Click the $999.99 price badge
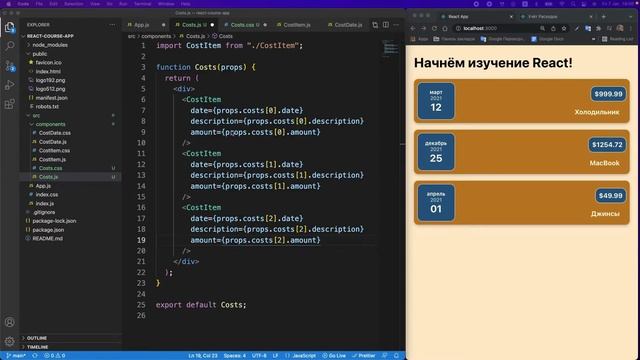This screenshot has height=360, width=640. click(608, 94)
